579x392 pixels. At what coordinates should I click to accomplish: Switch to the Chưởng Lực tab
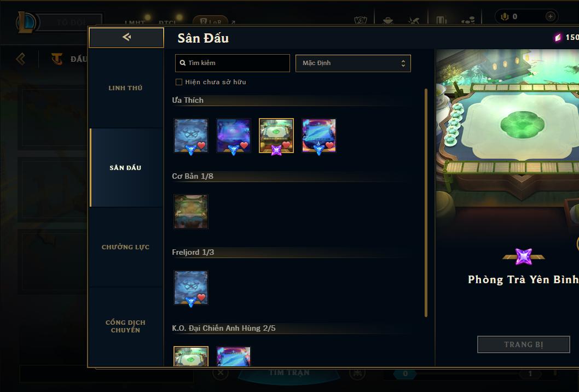[x=125, y=247]
